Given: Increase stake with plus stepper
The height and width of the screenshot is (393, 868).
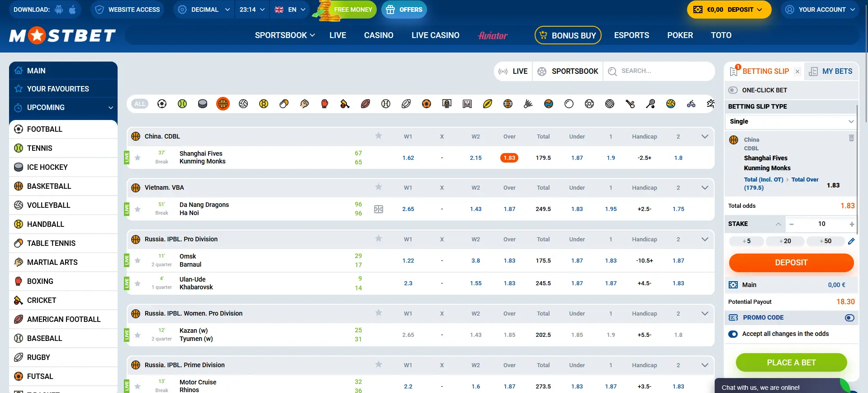Looking at the screenshot, I should pyautogui.click(x=852, y=224).
